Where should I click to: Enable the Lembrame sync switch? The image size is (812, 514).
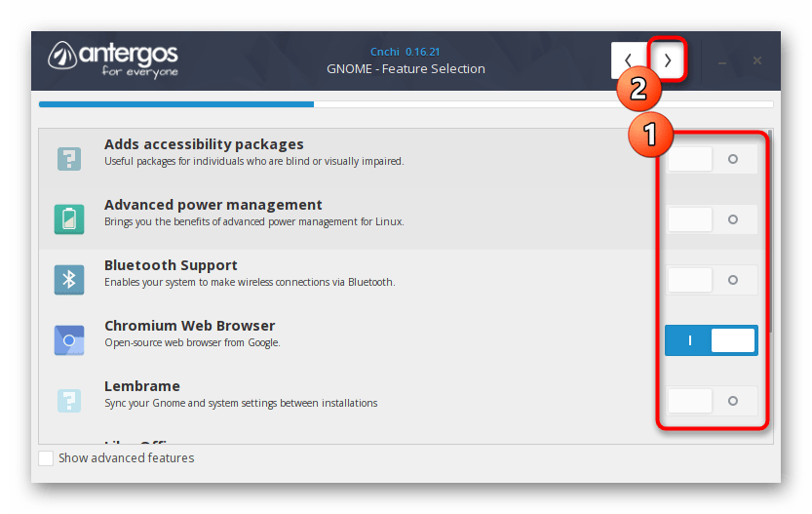712,401
